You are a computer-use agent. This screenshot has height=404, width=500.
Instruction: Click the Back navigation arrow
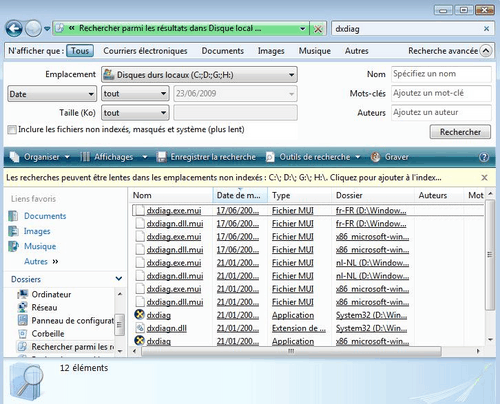[x=14, y=29]
